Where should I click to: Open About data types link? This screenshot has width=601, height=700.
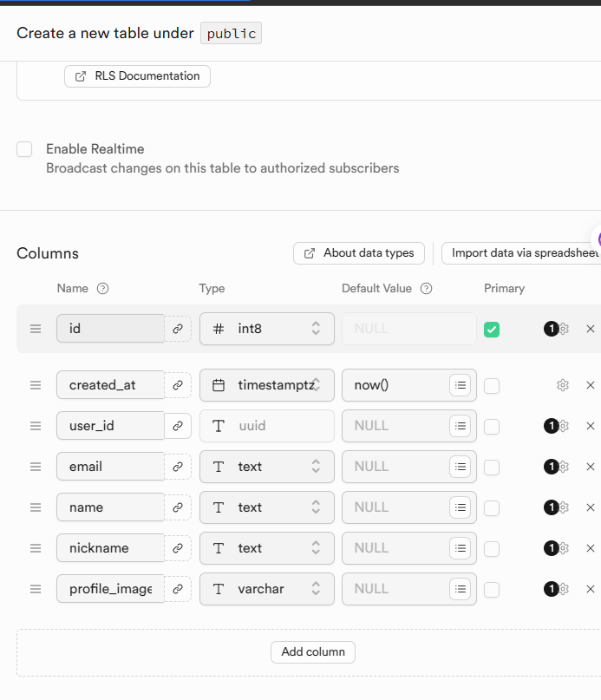pos(359,253)
